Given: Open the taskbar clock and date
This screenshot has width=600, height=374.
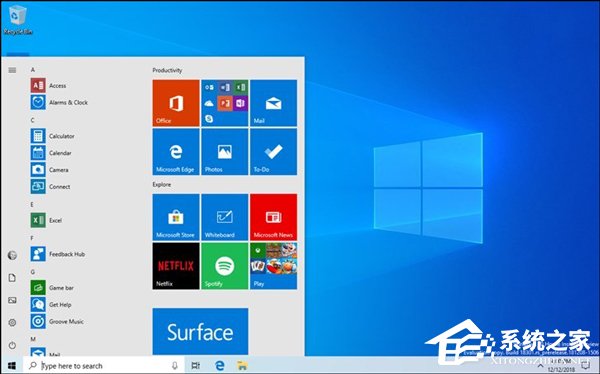Looking at the screenshot, I should click(x=561, y=366).
